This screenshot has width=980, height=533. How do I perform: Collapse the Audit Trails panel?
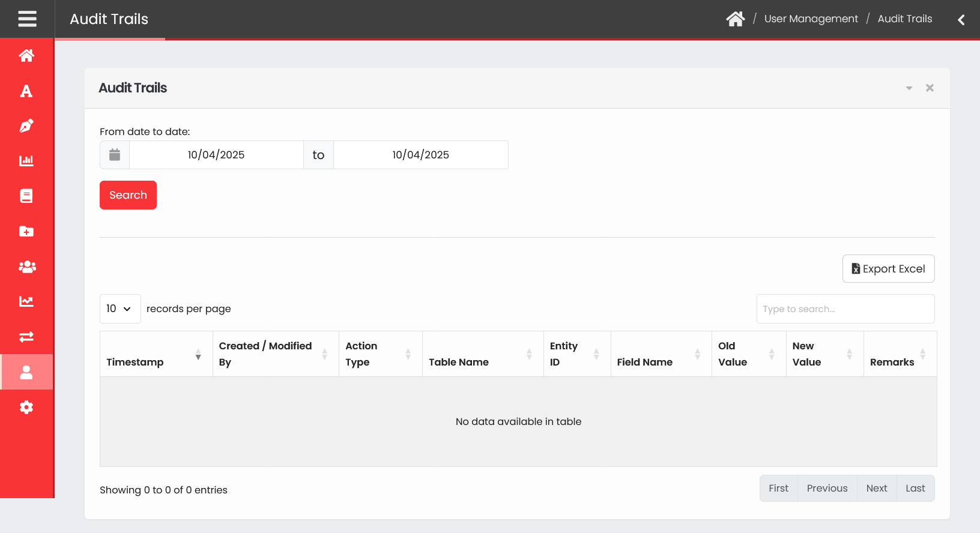(x=909, y=88)
